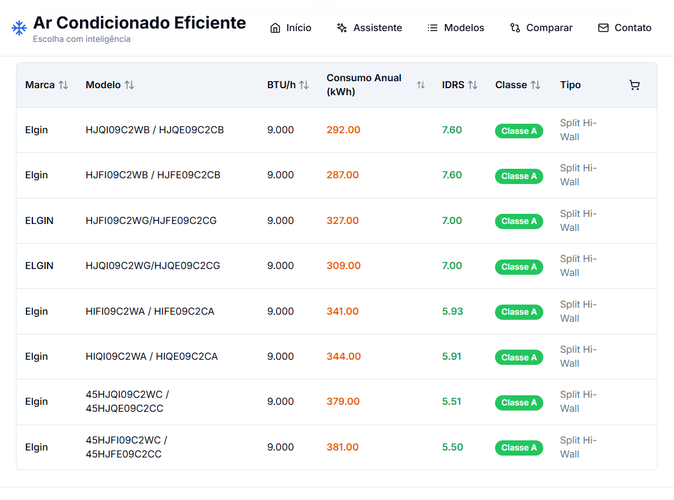Select model HJFI09C2WG/HJFE09C2CG
Screen dimensions: 674x500
(151, 221)
